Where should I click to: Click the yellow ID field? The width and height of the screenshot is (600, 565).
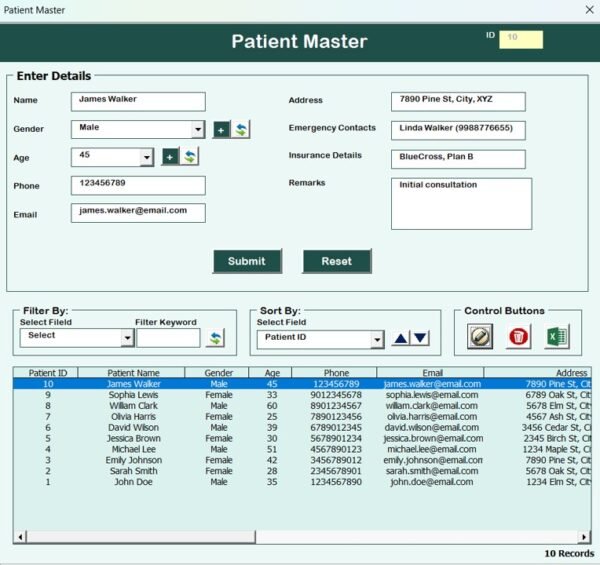tap(521, 40)
